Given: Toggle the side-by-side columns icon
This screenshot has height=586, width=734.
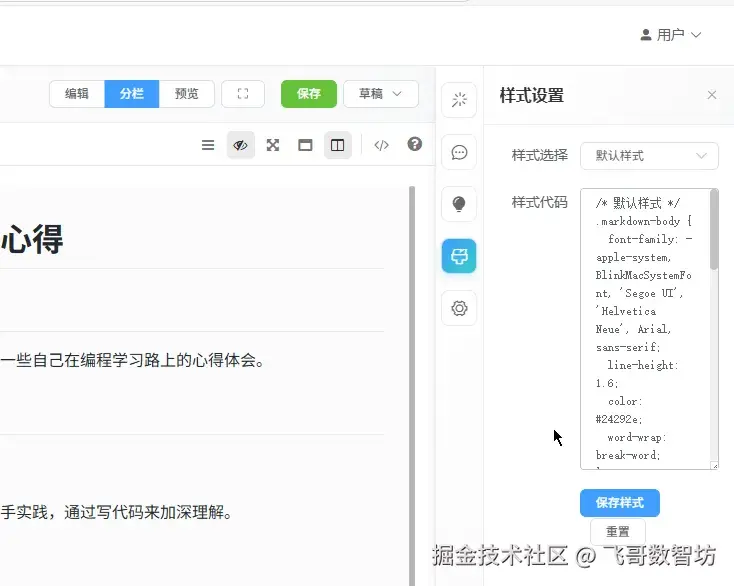Looking at the screenshot, I should 338,145.
